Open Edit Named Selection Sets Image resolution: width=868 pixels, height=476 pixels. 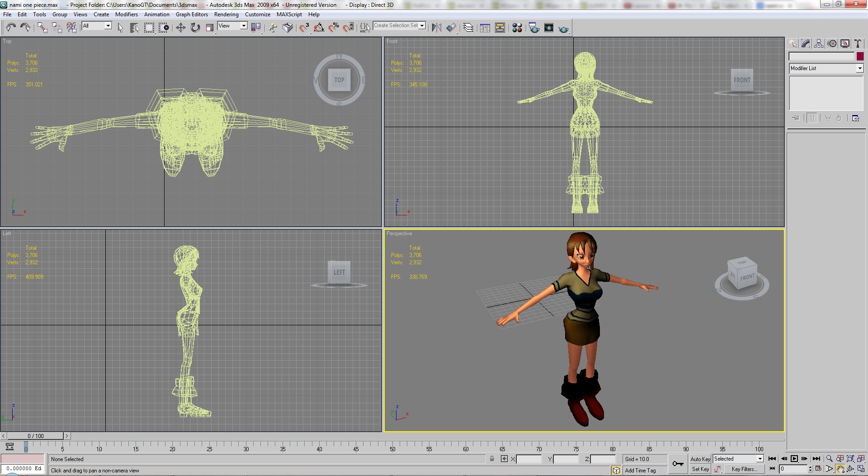coord(365,28)
